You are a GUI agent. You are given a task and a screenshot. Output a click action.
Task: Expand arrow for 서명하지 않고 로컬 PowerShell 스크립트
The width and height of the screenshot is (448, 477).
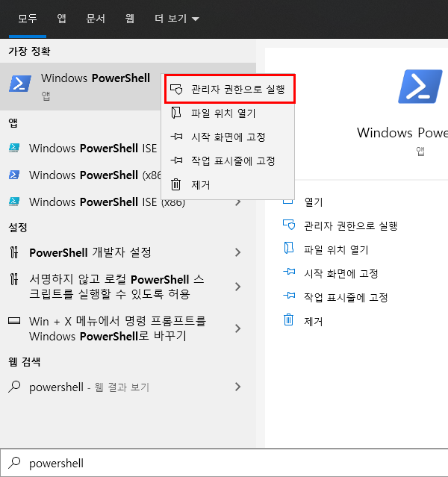point(238,287)
